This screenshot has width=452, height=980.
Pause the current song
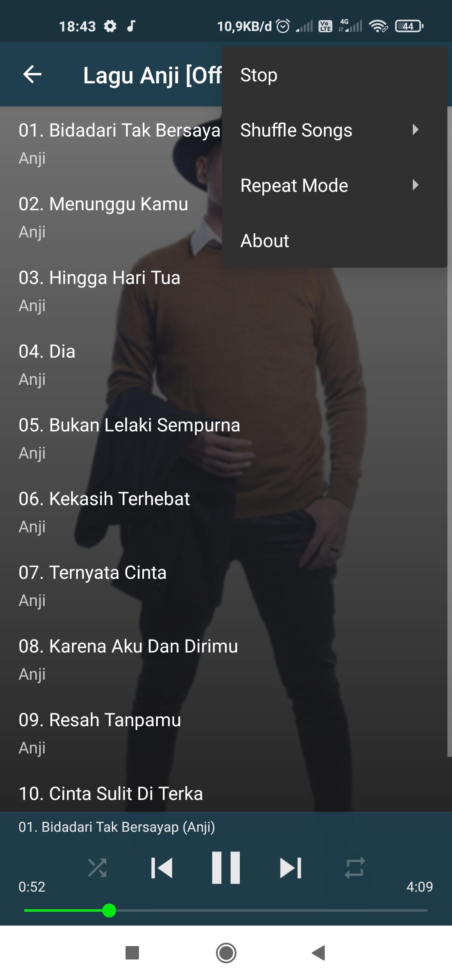(x=226, y=868)
